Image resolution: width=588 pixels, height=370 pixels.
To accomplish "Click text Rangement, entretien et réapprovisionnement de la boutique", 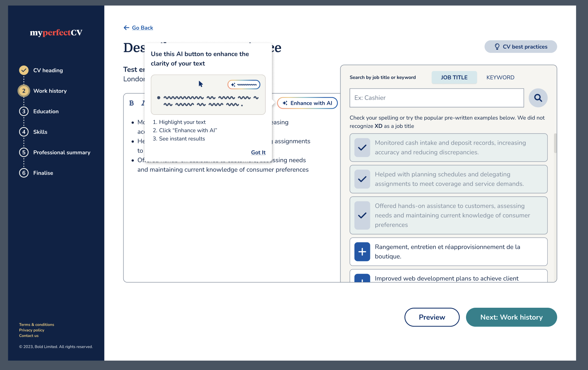I will pyautogui.click(x=447, y=252).
